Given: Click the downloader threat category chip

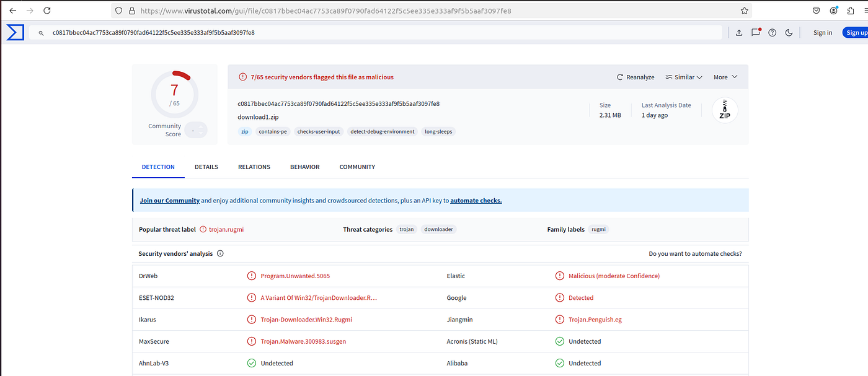Looking at the screenshot, I should (438, 229).
